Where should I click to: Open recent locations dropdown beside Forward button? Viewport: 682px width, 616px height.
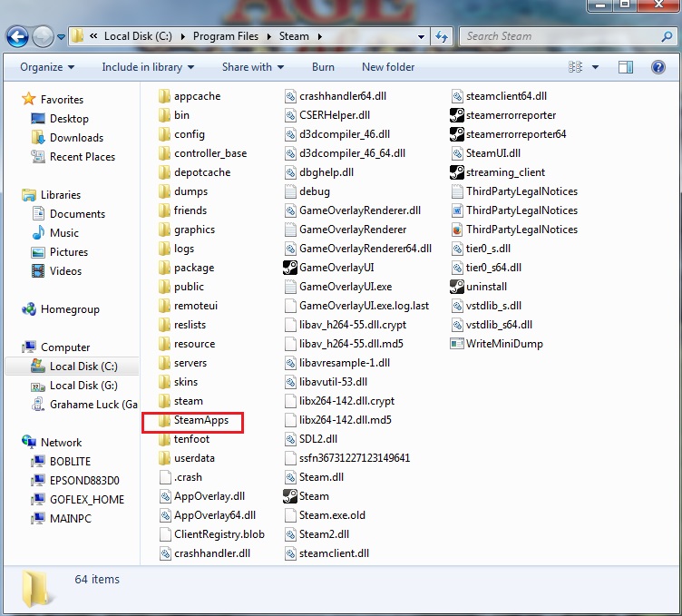62,37
